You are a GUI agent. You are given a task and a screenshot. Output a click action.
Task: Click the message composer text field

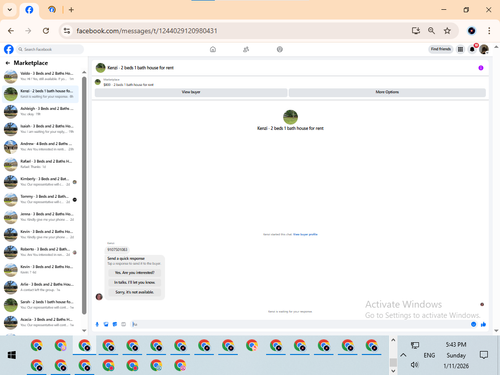point(299,324)
